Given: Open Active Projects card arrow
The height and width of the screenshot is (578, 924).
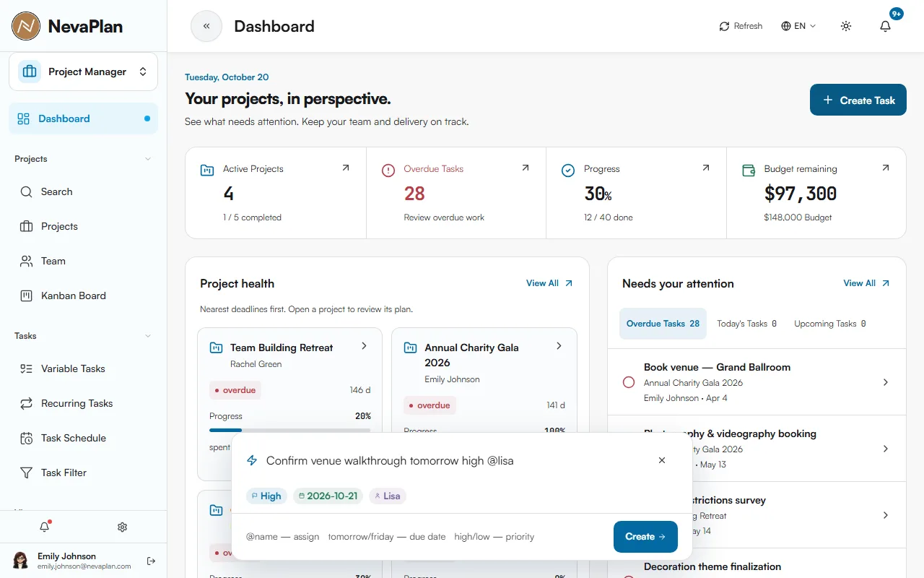Looking at the screenshot, I should pos(345,168).
